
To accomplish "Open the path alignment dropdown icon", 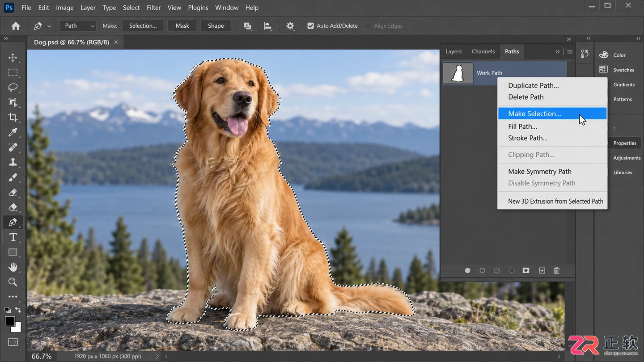I will (268, 26).
